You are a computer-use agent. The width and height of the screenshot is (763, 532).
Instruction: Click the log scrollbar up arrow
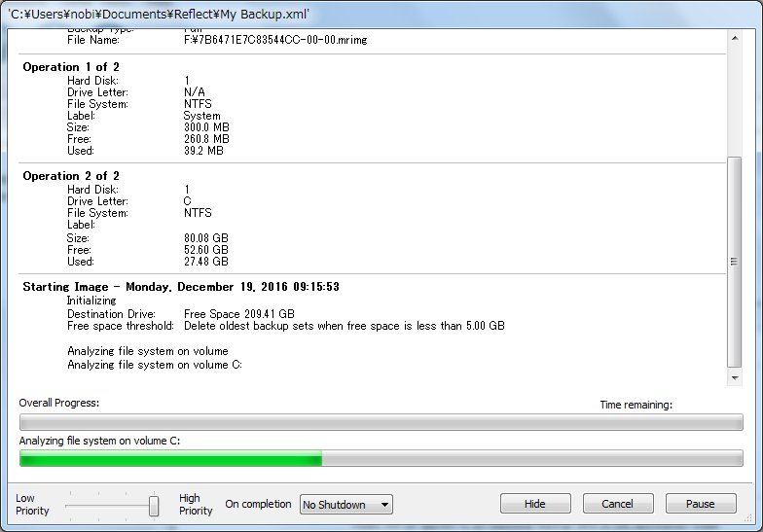click(x=735, y=38)
